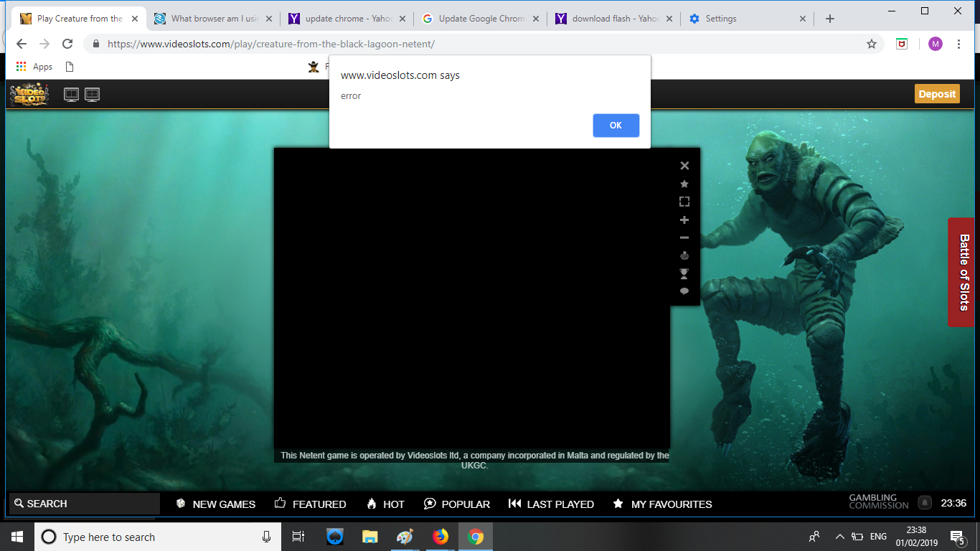Go forward in the browser
The height and width of the screenshot is (551, 980).
[44, 44]
